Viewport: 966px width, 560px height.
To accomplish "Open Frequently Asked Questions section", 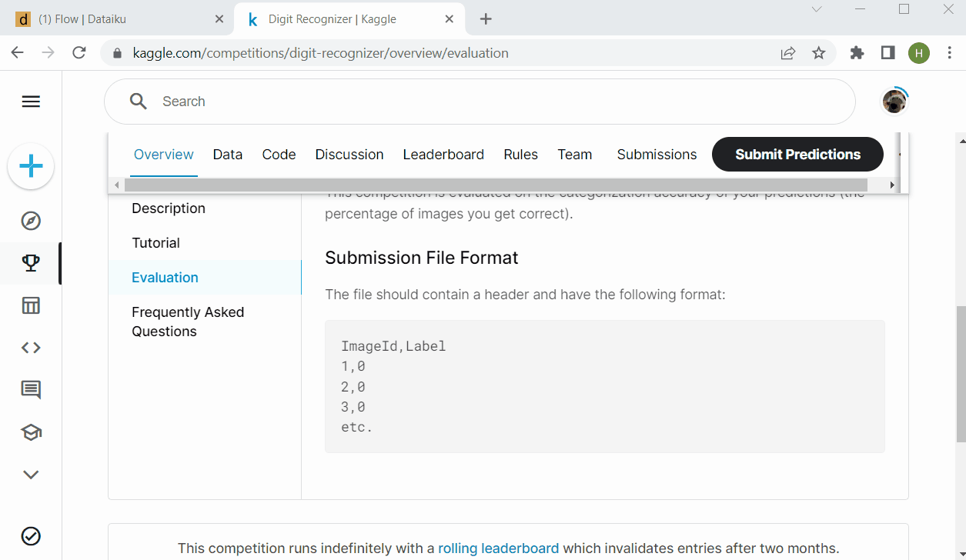I will (188, 322).
